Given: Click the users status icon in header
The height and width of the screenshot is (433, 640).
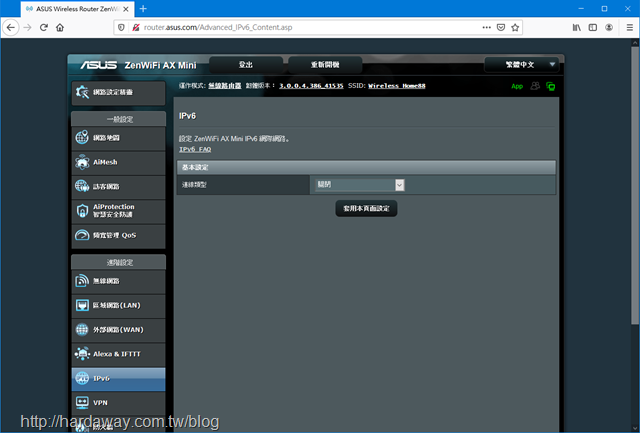Looking at the screenshot, I should 535,86.
